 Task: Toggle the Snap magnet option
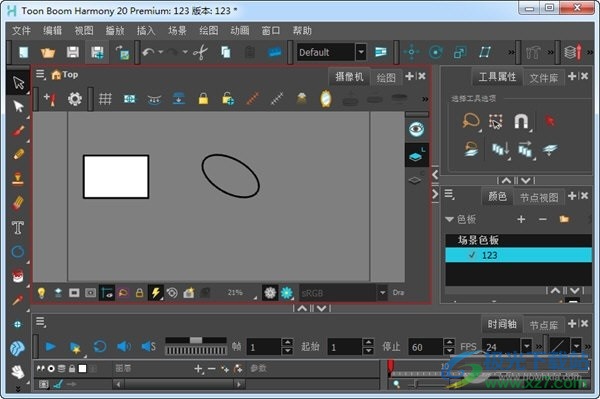(521, 122)
